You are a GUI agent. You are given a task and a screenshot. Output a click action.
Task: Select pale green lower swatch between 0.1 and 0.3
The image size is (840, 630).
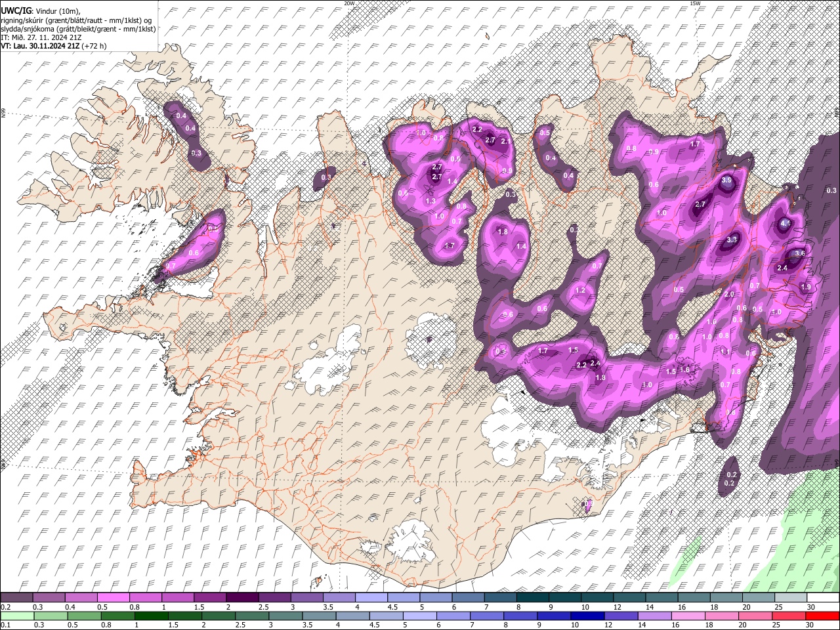16,616
